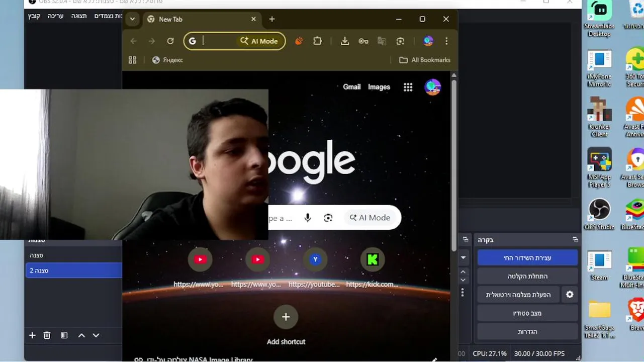Start recording with התחלת הקלטה
Viewport: 644px width, 362px height.
tap(527, 277)
